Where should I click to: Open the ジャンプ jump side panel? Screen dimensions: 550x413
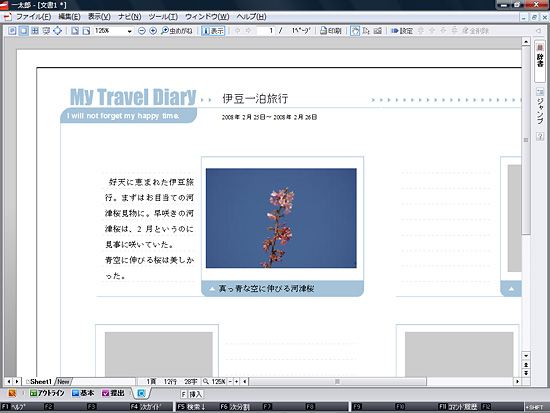540,107
